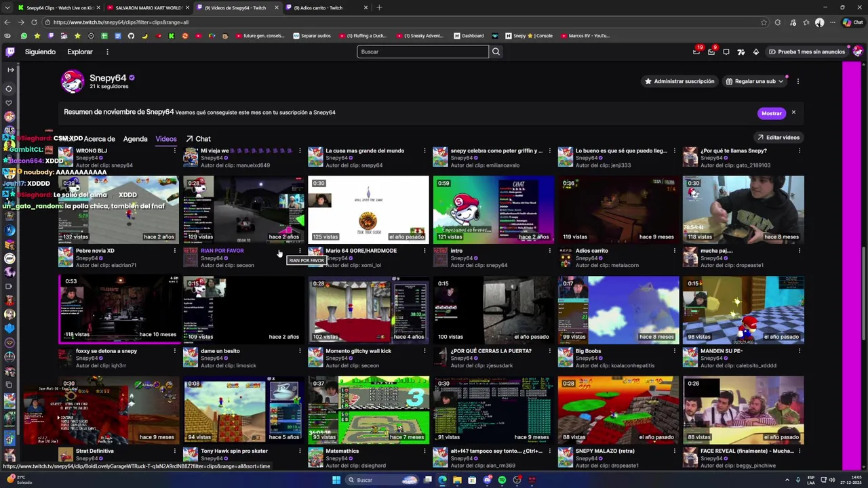Open the whispers chat bubble icon
The width and height of the screenshot is (868, 488).
[x=726, y=52]
